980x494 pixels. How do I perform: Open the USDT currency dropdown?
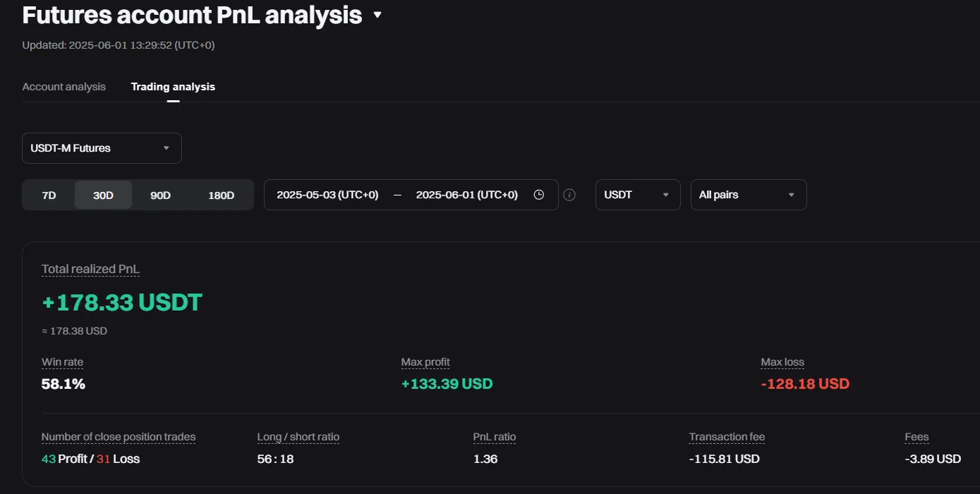[638, 195]
